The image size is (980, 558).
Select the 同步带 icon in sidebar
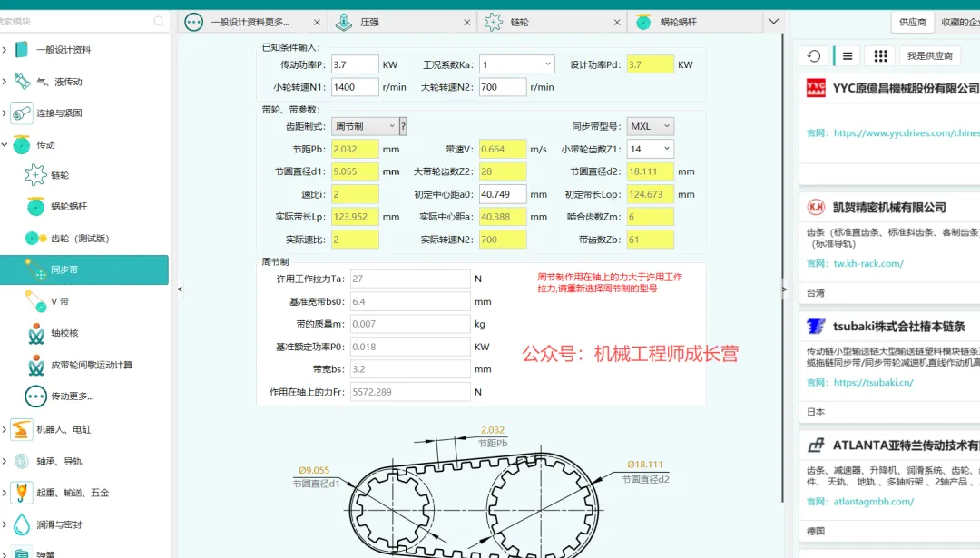click(x=35, y=269)
